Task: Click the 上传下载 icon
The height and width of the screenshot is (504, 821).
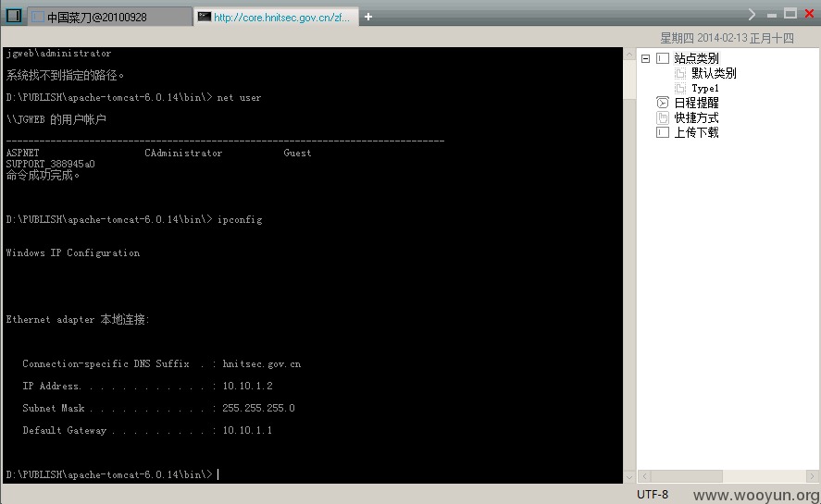Action: pos(663,132)
